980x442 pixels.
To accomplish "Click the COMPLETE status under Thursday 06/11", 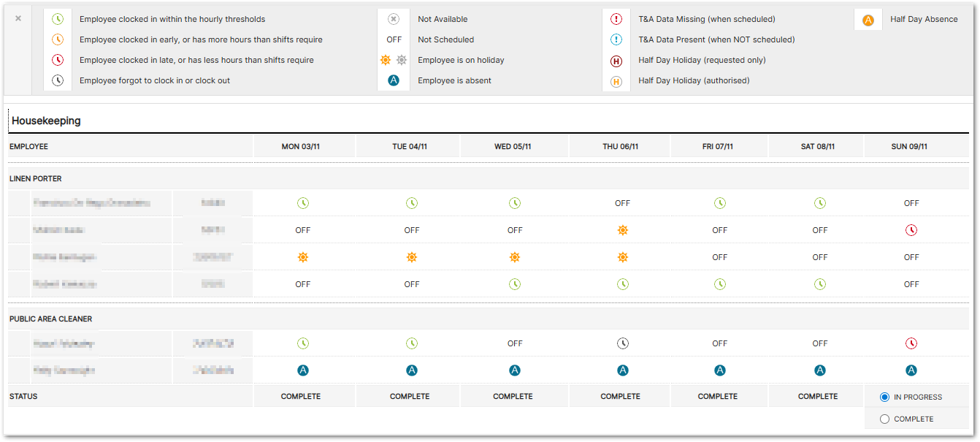I will (x=620, y=397).
